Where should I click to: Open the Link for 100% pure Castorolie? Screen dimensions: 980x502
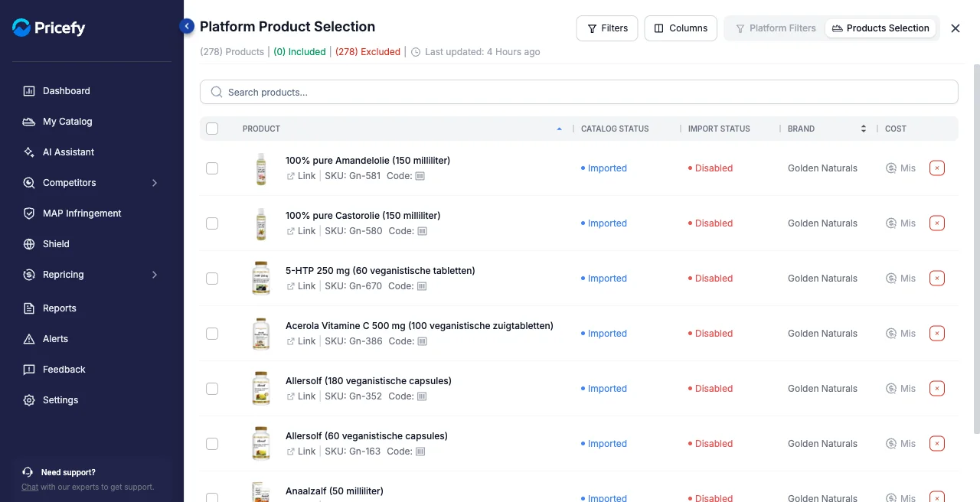coord(301,231)
